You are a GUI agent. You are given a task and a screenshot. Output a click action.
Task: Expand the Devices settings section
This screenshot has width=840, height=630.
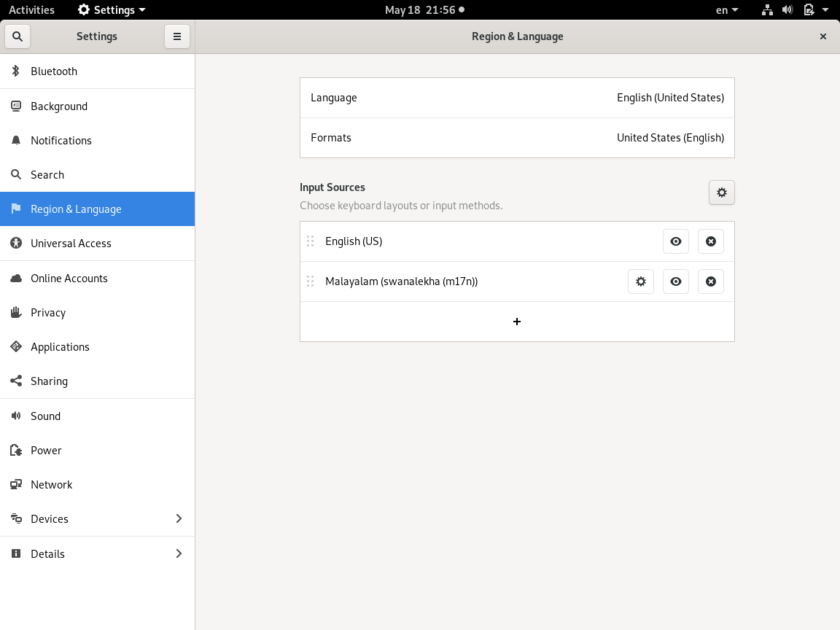[x=98, y=519]
